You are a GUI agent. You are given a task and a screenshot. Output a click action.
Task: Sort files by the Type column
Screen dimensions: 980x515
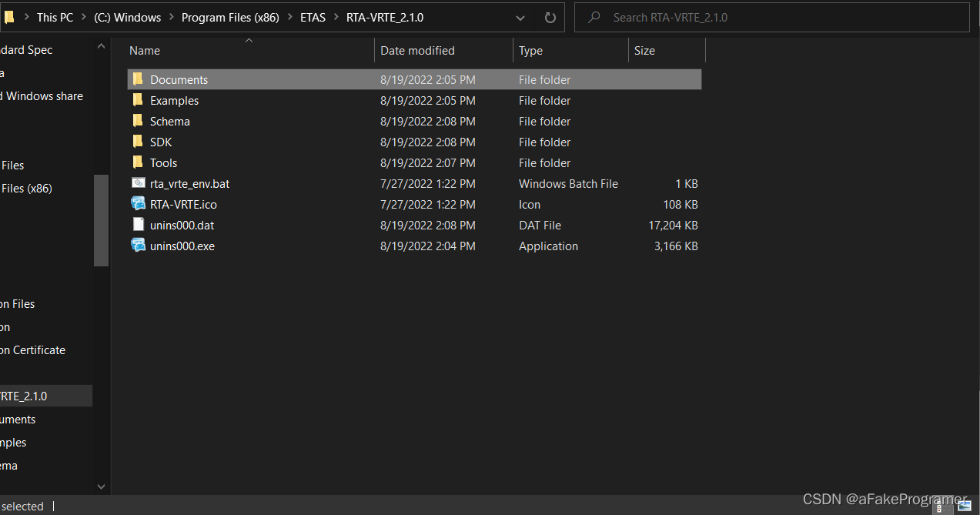click(570, 50)
